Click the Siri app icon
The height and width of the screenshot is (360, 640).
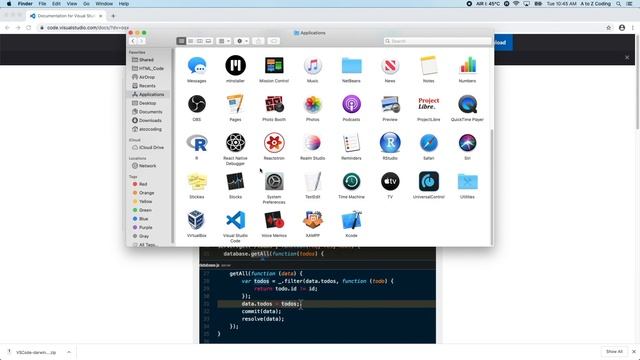(x=467, y=143)
